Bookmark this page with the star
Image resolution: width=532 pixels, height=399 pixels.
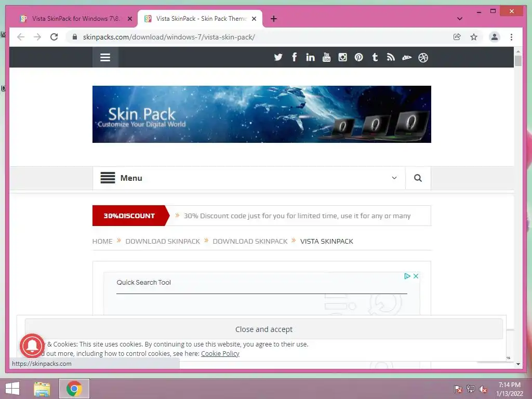coord(474,37)
